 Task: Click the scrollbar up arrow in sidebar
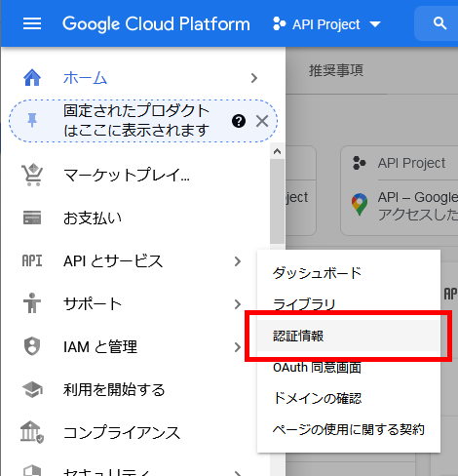[x=277, y=151]
